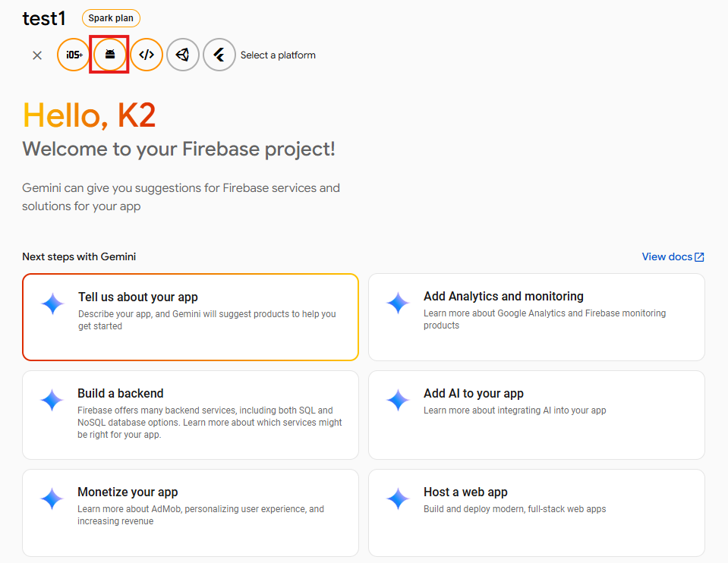This screenshot has width=728, height=563.
Task: Click Gemini sparkle icon on Build a backend
Action: (x=52, y=400)
